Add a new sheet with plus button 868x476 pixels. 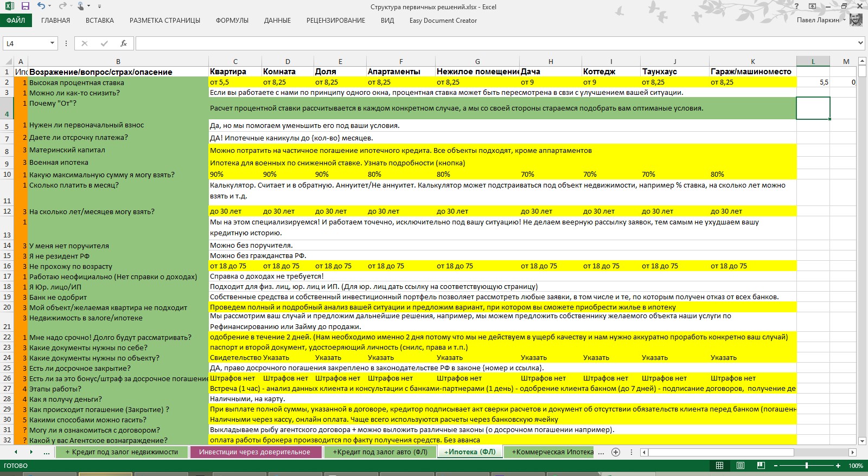tap(616, 452)
